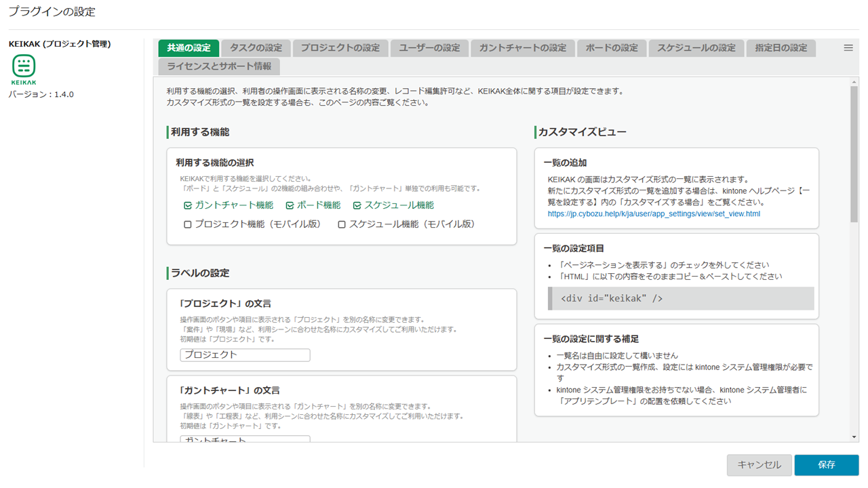Enable スケジュール機能（モバイル版） checkbox

coord(342,224)
